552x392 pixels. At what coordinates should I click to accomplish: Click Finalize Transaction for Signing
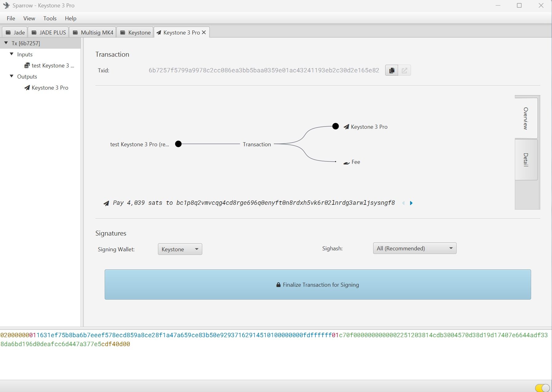point(318,285)
